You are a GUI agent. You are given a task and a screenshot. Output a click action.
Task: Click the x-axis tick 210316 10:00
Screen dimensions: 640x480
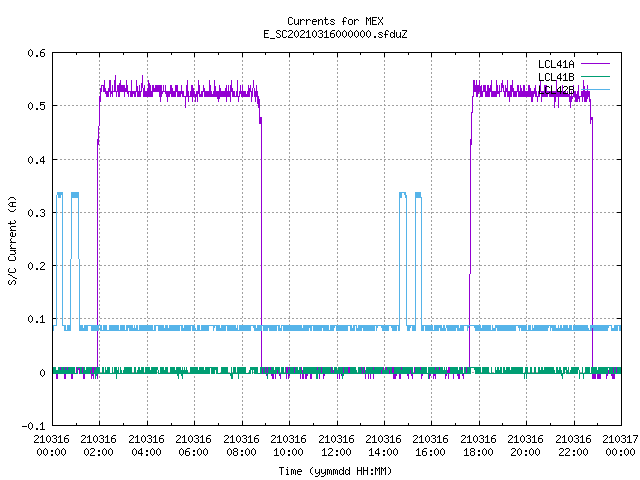(x=288, y=446)
